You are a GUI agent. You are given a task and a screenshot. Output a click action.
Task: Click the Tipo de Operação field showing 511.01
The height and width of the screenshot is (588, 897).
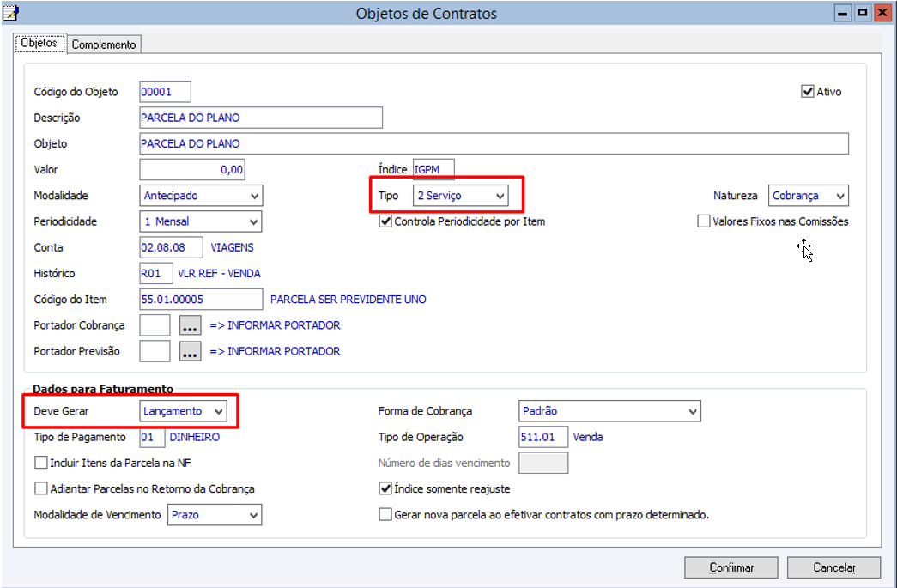click(x=543, y=437)
